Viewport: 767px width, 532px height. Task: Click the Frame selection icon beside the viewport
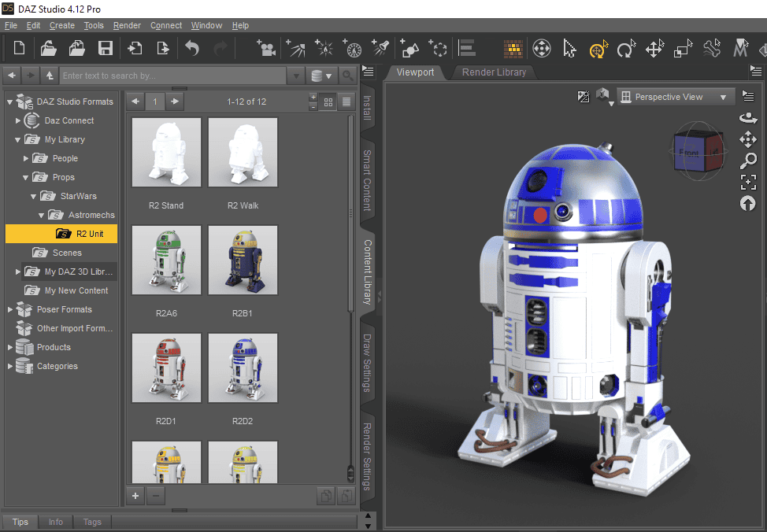coord(749,182)
